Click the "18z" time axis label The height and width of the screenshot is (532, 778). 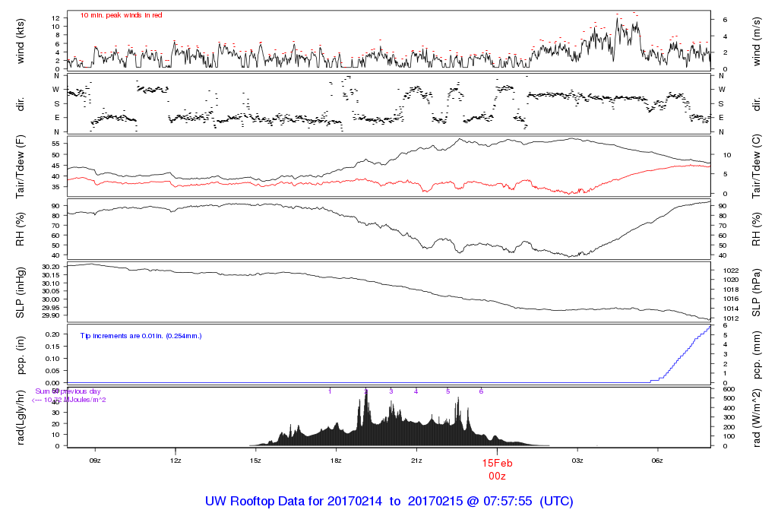(336, 461)
